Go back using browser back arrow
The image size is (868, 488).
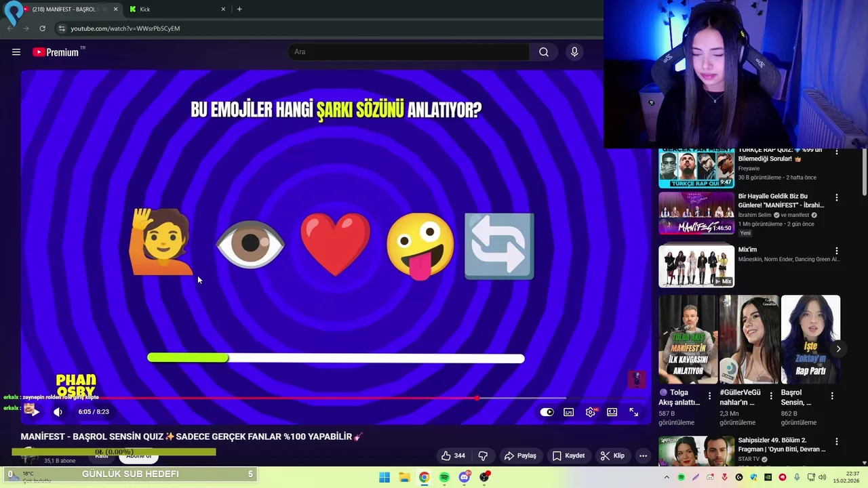[10, 28]
